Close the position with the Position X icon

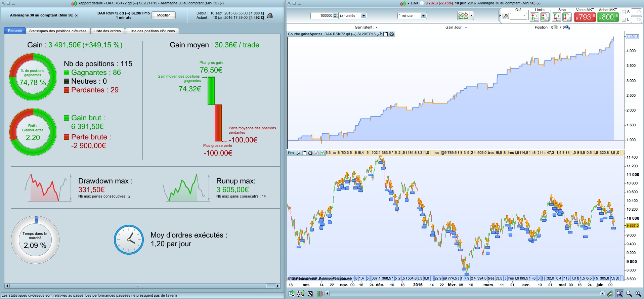click(556, 27)
